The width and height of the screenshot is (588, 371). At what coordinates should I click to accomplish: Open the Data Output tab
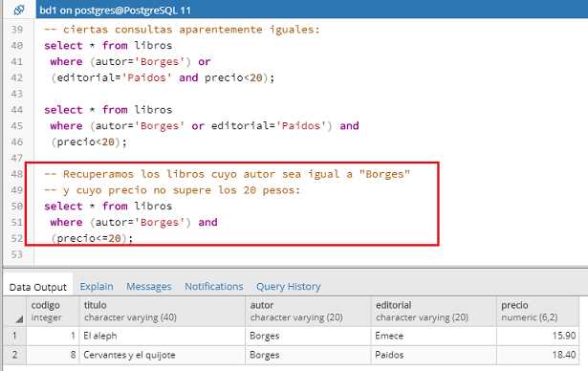tap(38, 287)
